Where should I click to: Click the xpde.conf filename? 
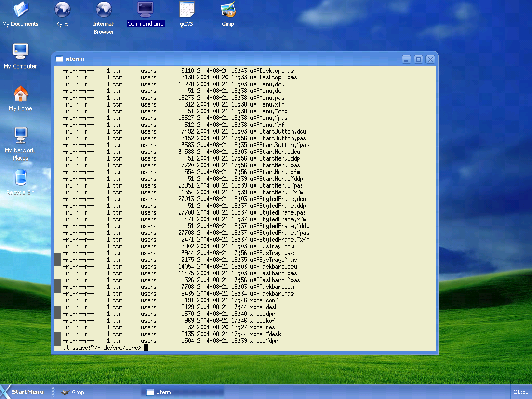[x=264, y=300]
